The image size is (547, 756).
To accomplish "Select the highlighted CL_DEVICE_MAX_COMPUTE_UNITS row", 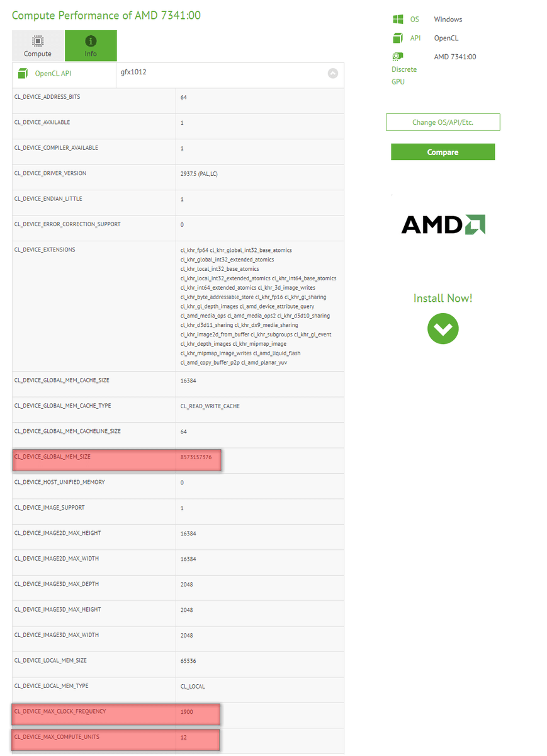I will click(116, 740).
